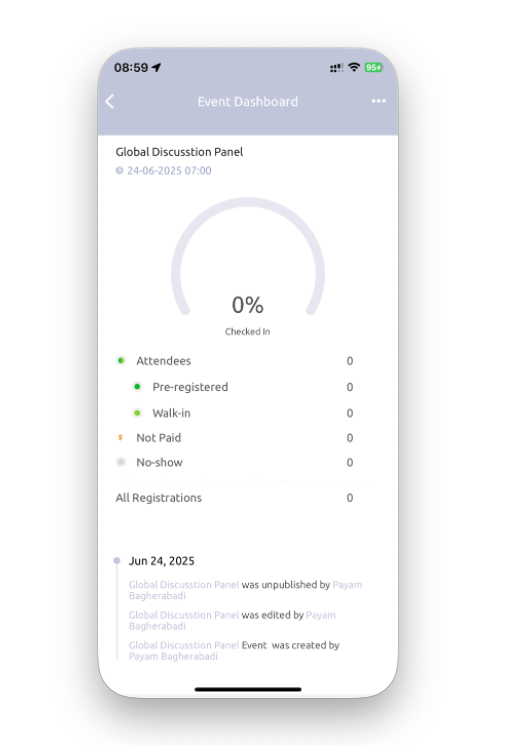Viewport: 507px width, 745px height.
Task: Tap the 24-06-2025 07:00 event date
Action: (x=169, y=171)
